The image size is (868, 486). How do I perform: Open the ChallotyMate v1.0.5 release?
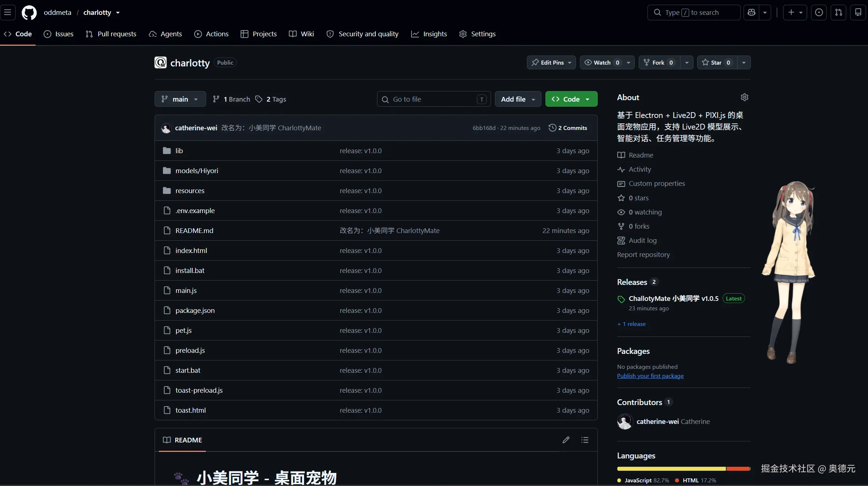(673, 298)
